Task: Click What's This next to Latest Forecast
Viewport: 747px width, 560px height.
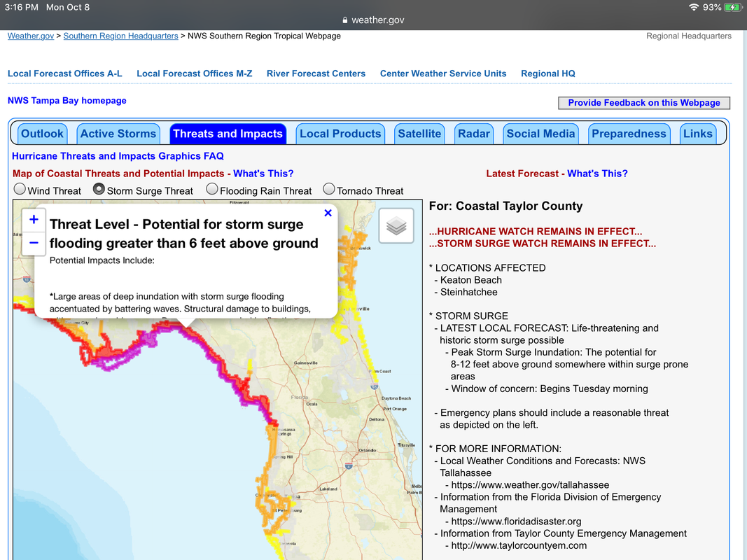Action: pyautogui.click(x=597, y=174)
